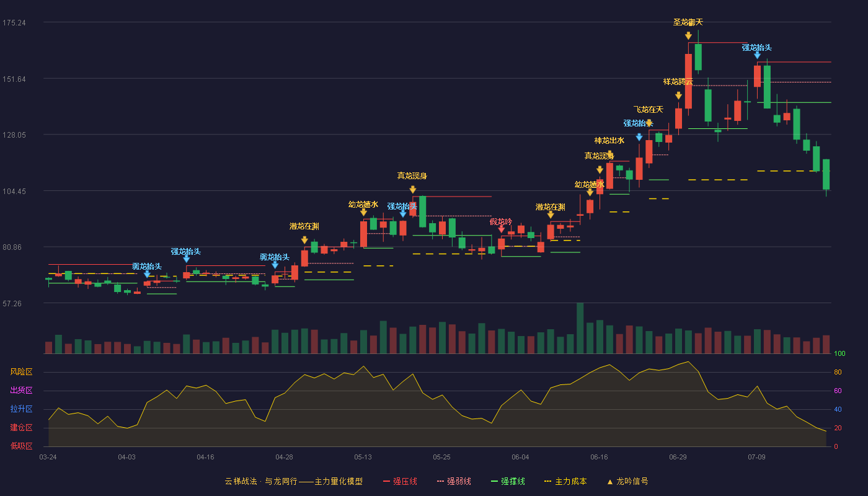Click the 潜龙在渊 arrow in early June
This screenshot has height=496, width=868.
point(551,215)
